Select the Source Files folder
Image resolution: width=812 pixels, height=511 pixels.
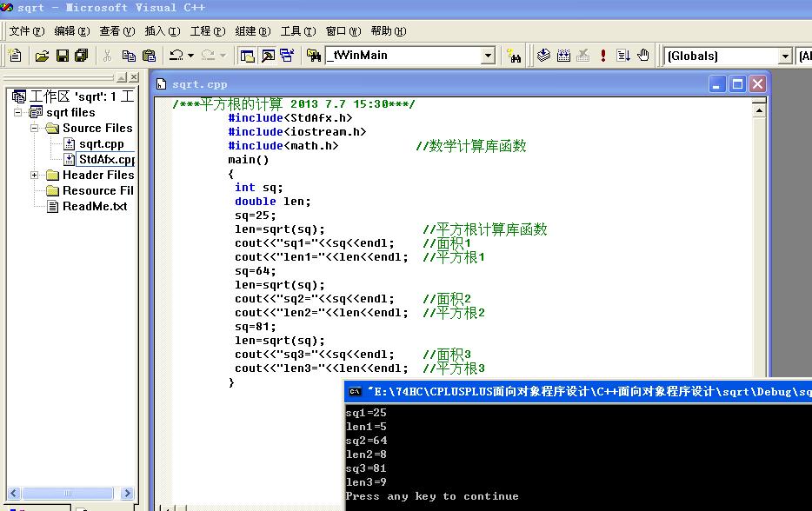(x=97, y=128)
